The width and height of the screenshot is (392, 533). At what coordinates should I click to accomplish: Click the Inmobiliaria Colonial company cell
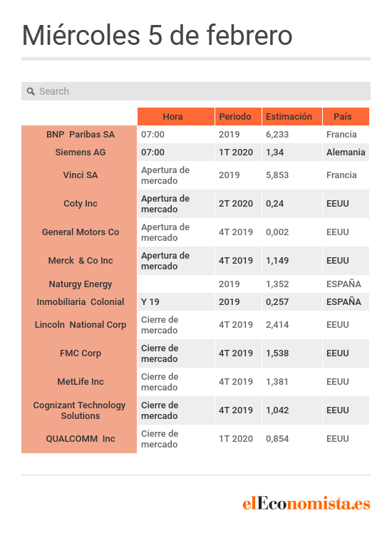[79, 302]
